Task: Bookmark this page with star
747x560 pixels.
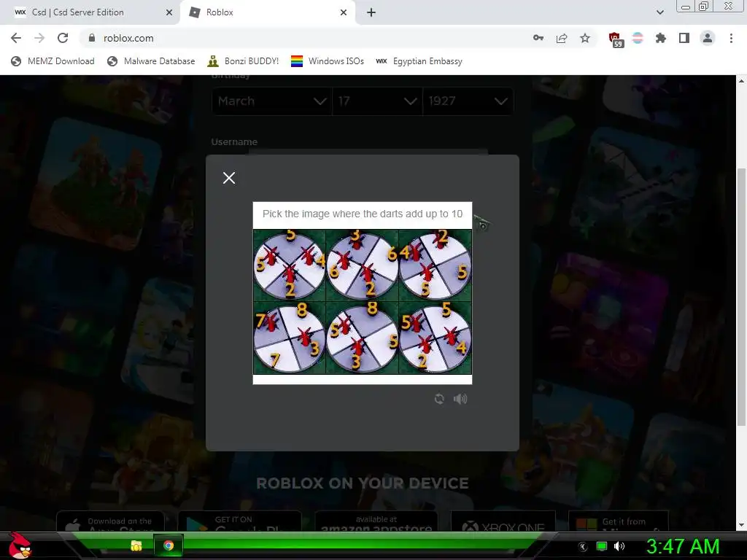Action: click(x=585, y=38)
